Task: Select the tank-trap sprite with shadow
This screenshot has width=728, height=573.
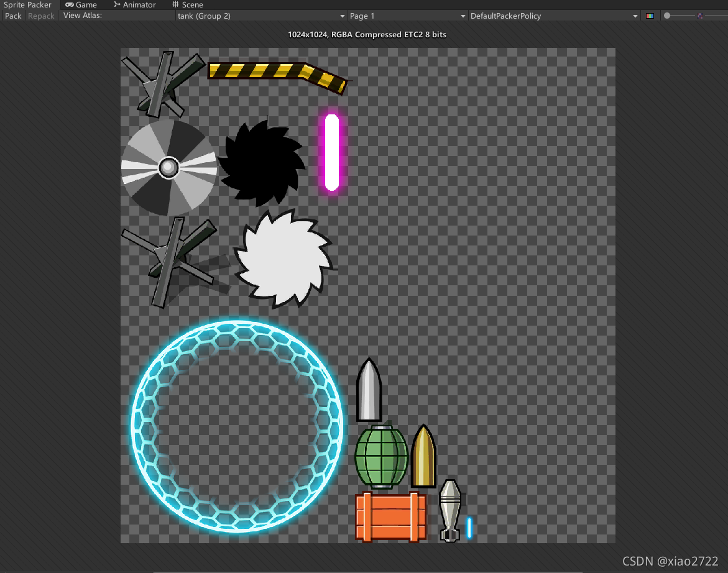Action: [175, 262]
